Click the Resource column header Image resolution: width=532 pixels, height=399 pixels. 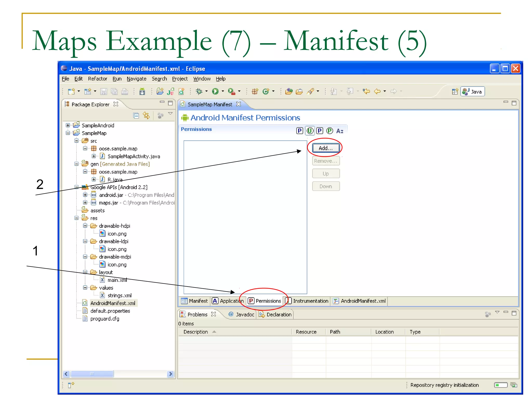(309, 332)
